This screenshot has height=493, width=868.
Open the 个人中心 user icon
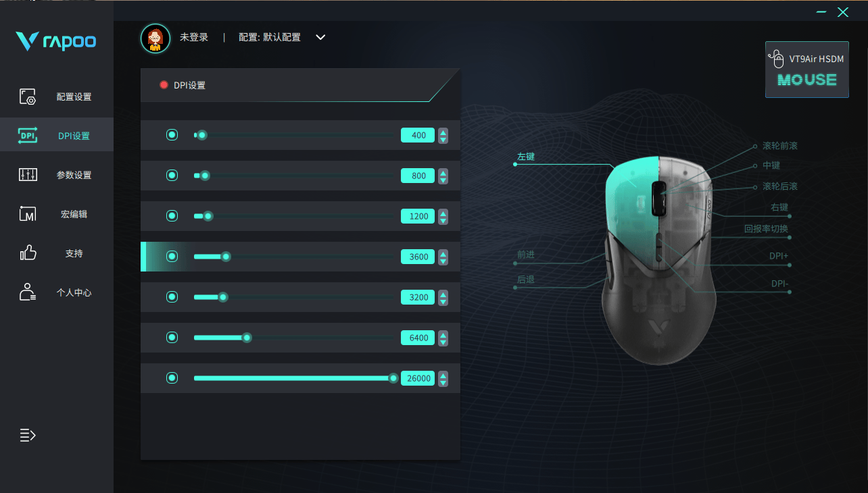point(28,292)
